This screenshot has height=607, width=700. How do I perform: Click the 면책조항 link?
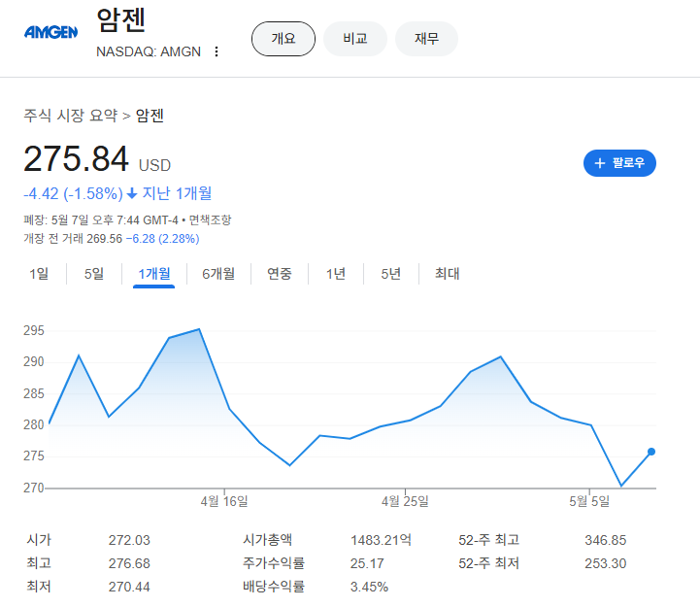(211, 219)
